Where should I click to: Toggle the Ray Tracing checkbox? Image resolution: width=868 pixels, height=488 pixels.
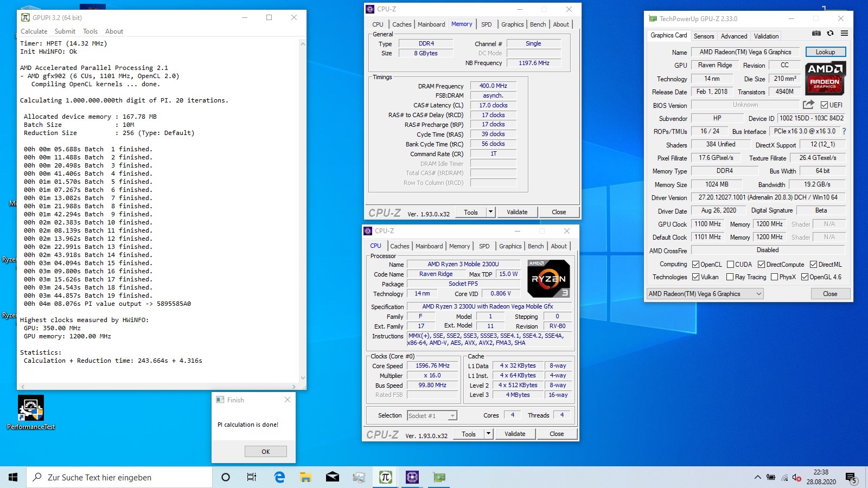click(730, 277)
